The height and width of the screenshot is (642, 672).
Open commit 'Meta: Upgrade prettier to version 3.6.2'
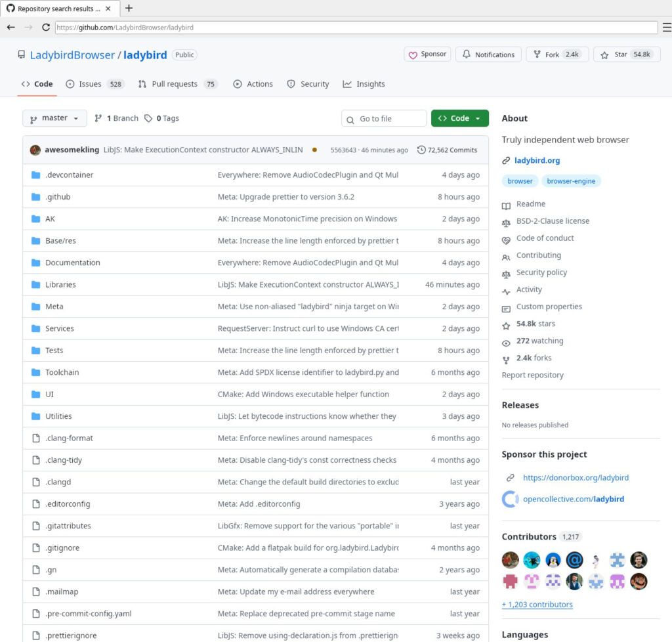coord(286,197)
